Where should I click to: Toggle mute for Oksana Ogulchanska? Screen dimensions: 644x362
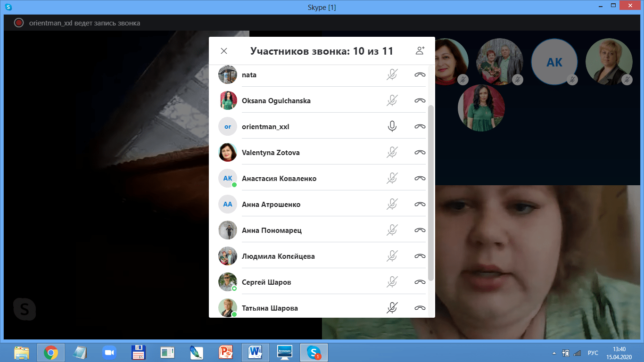pyautogui.click(x=392, y=100)
